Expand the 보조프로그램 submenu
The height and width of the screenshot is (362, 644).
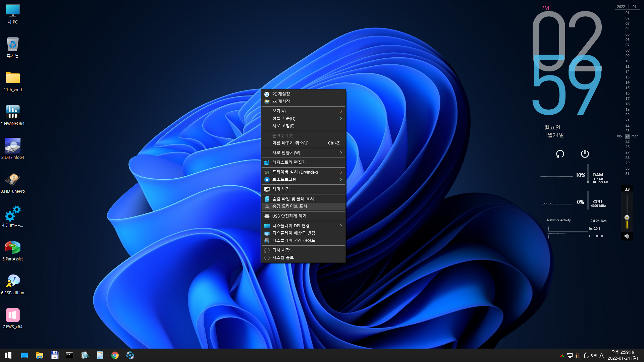(303, 180)
